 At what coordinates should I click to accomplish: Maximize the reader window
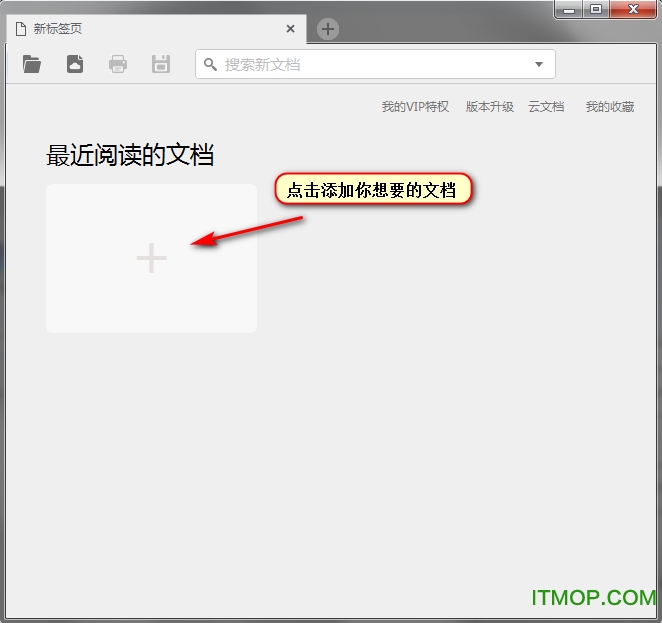click(596, 9)
